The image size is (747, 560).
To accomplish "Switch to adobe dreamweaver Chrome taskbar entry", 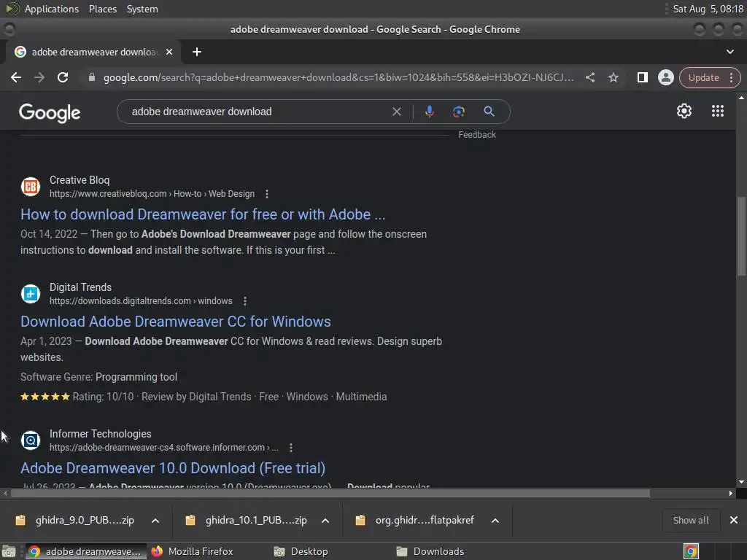I will (x=86, y=551).
